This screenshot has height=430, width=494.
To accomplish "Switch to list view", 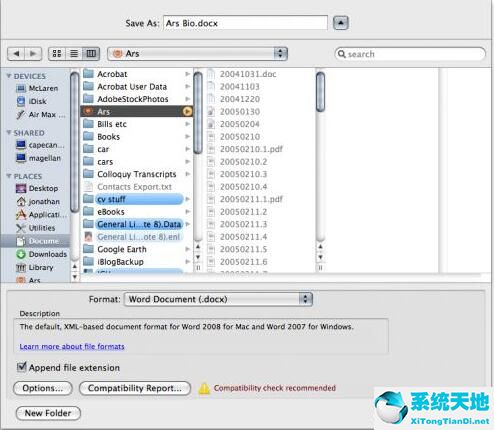I will point(74,54).
